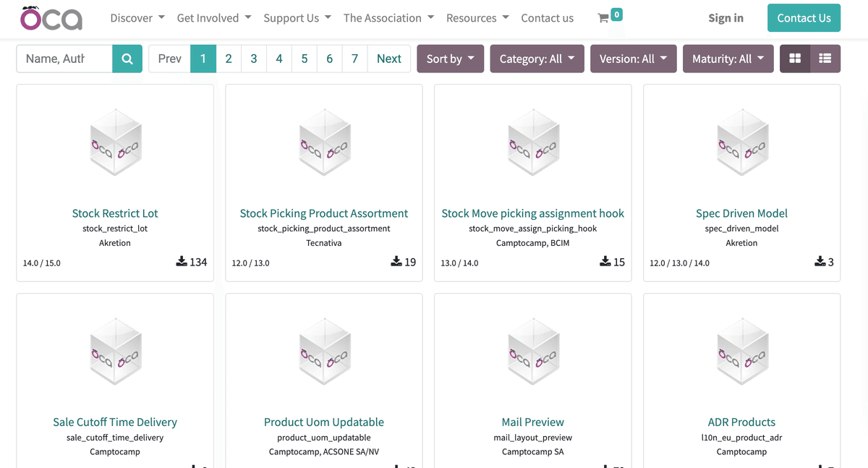Open Spec Driven Model link

[x=742, y=213]
